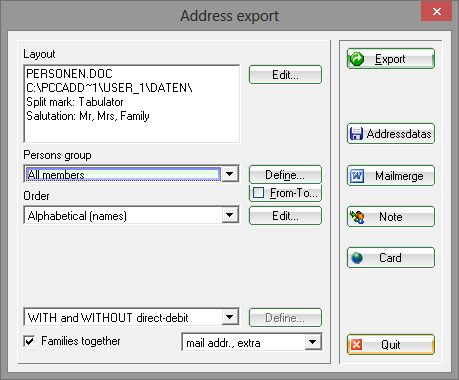
Task: Select the Alphabetical (names) order field
Action: click(123, 215)
